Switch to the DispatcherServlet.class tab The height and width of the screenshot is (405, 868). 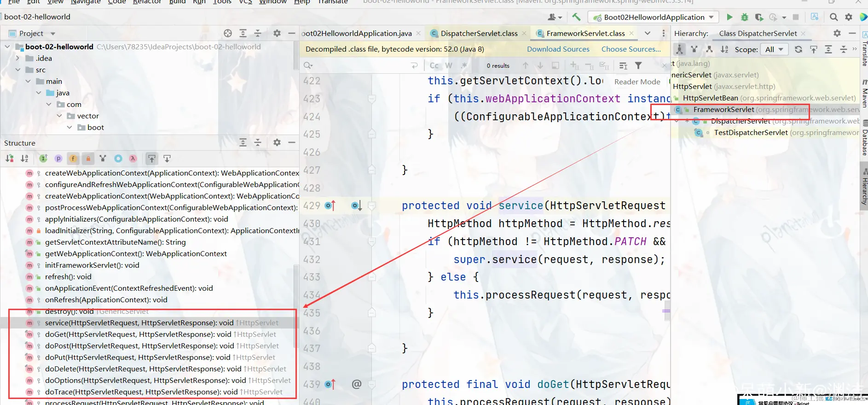(479, 33)
